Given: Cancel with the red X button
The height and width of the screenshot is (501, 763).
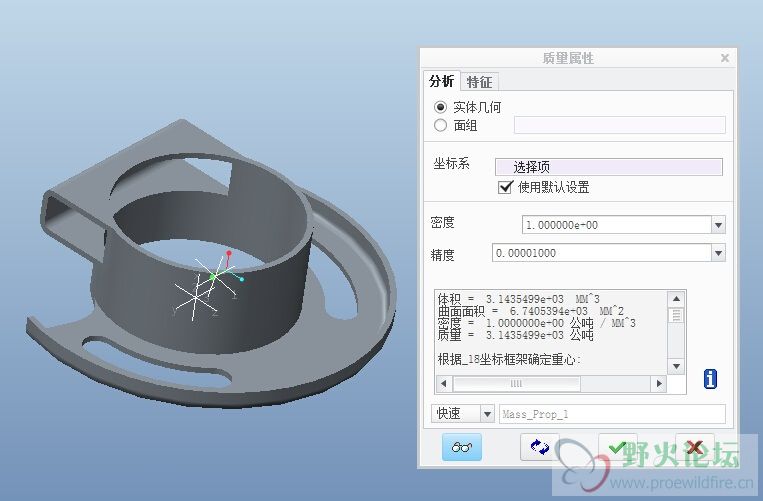Looking at the screenshot, I should (694, 447).
